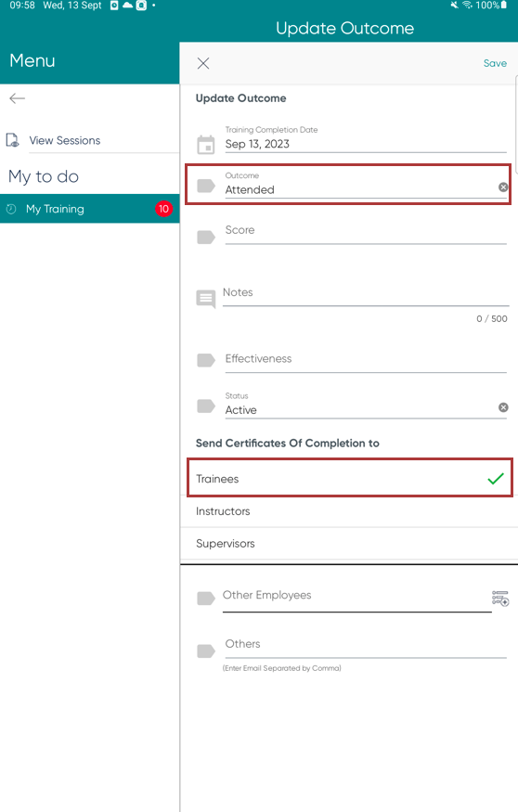The width and height of the screenshot is (518, 812).
Task: Focus the Others email input field
Action: click(366, 646)
